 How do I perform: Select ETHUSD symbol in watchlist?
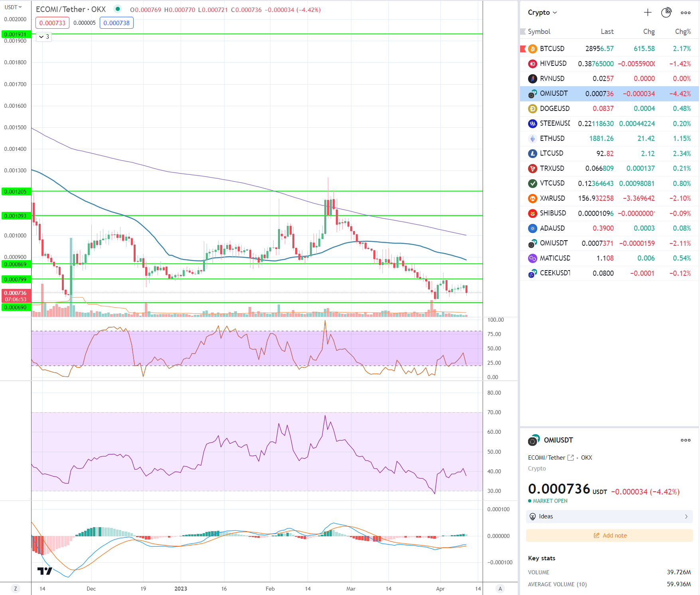552,138
